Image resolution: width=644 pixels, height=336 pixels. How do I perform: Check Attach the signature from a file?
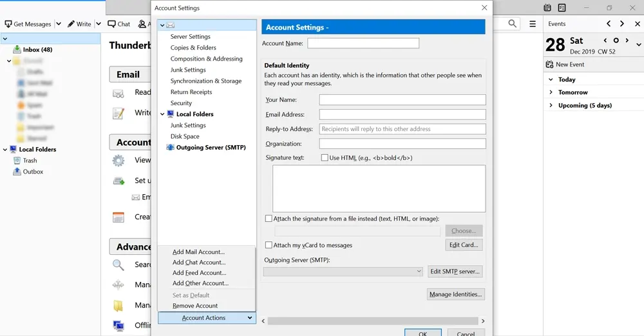pos(269,219)
